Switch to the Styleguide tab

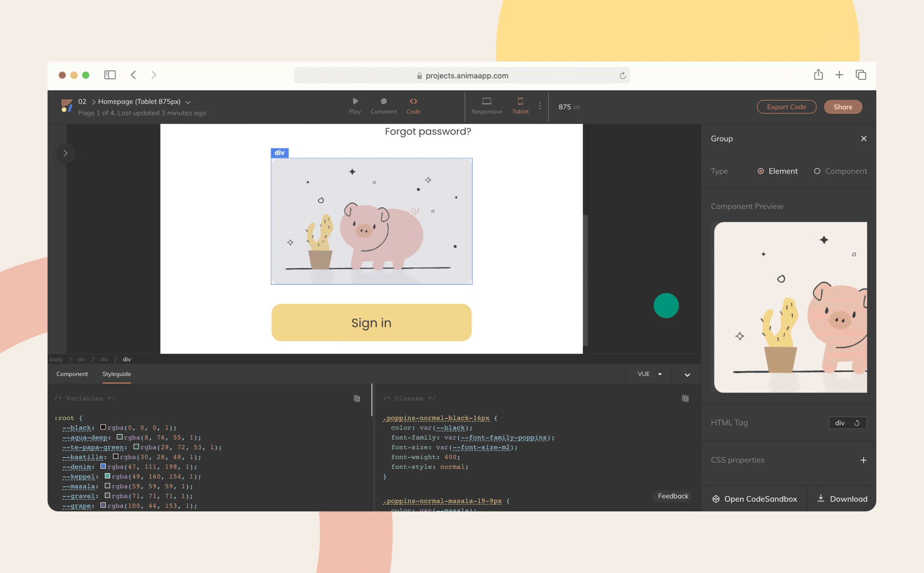[117, 374]
